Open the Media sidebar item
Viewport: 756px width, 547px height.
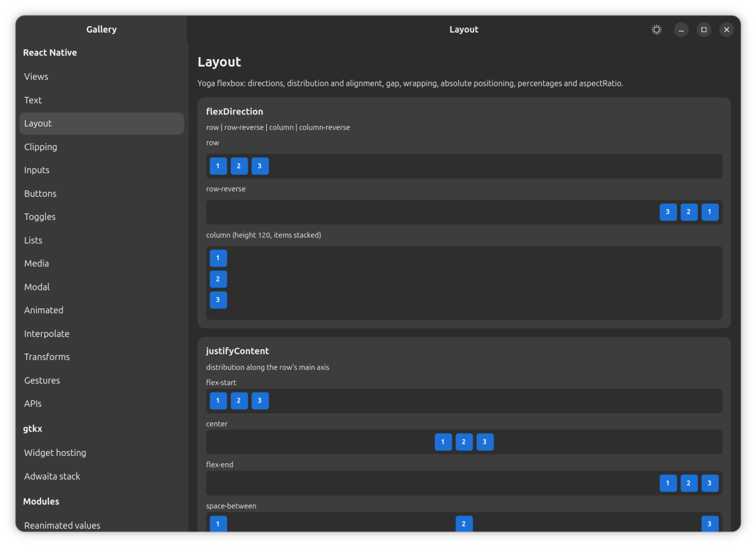click(102, 263)
